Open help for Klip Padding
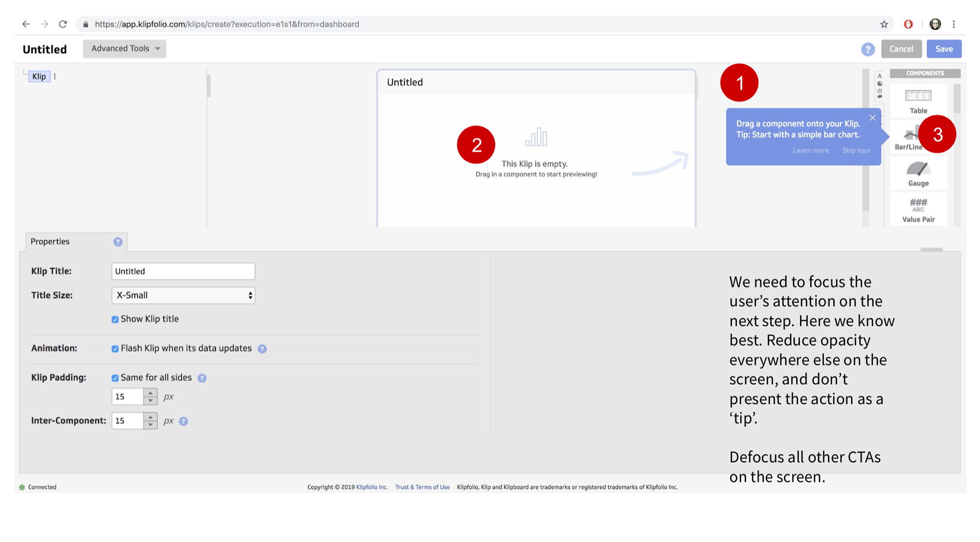The width and height of the screenshot is (980, 542). 202,378
